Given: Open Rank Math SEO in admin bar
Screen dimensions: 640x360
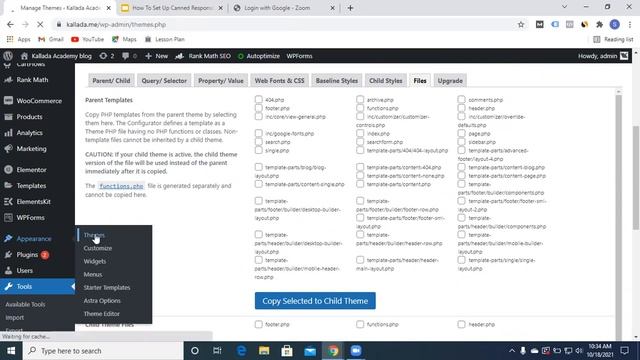Looking at the screenshot, I should point(203,56).
